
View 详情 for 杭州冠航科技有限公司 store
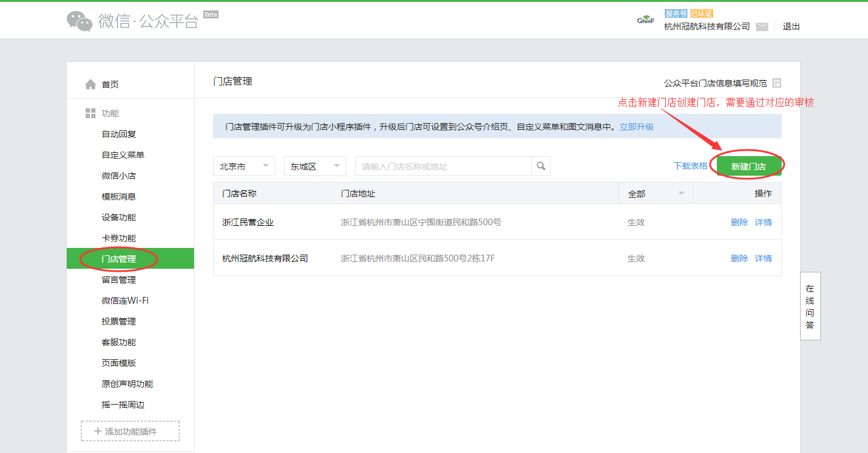763,258
